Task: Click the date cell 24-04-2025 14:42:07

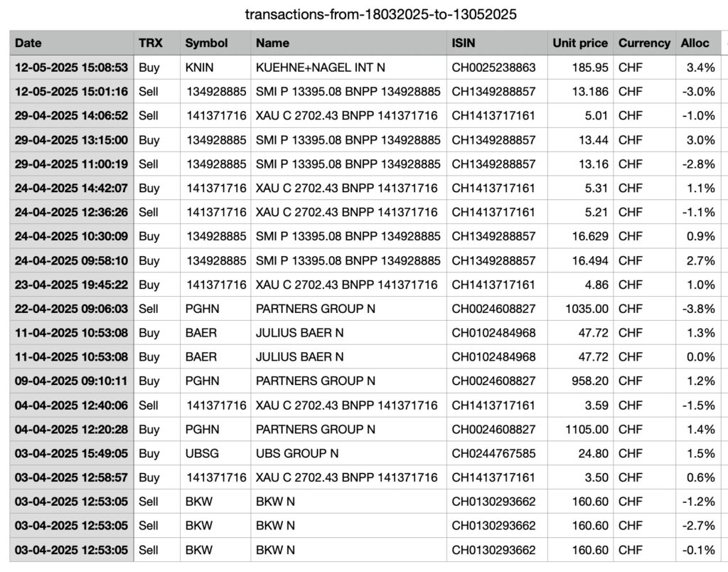Action: click(72, 189)
